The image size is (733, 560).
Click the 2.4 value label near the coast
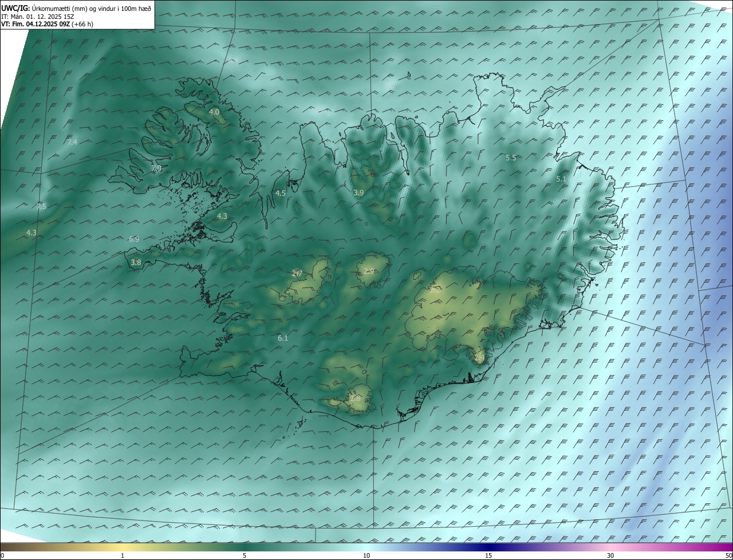(x=479, y=358)
